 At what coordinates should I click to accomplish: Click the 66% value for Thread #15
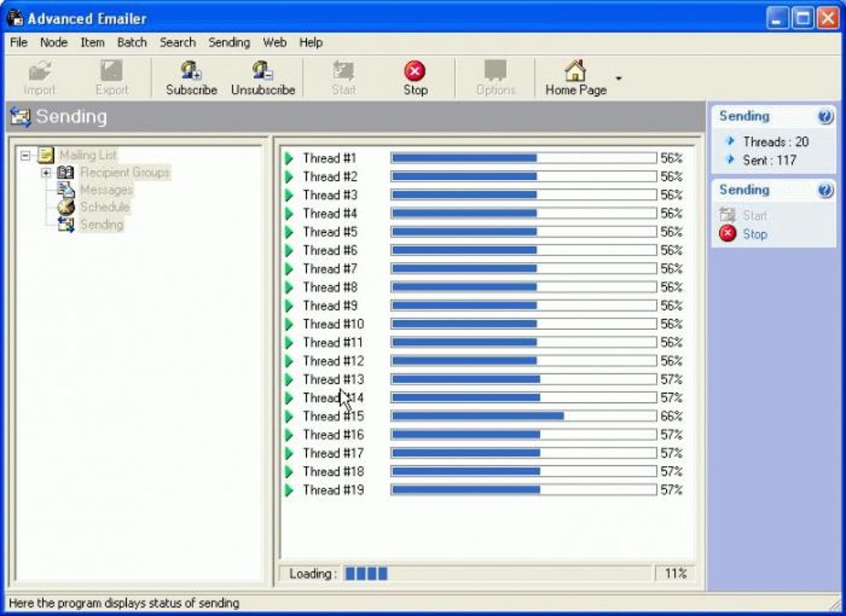click(672, 416)
